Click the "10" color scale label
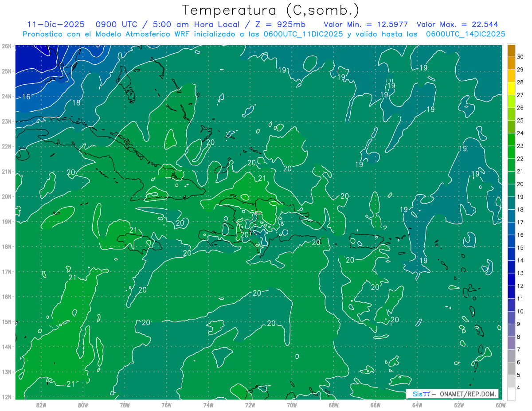Screen dimensions: 532x411 coord(520,312)
